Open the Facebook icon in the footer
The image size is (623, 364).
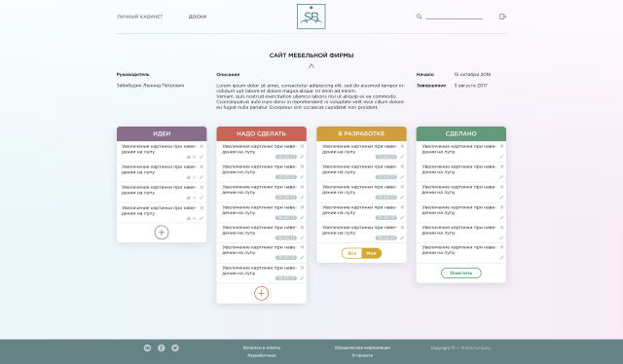tap(162, 348)
